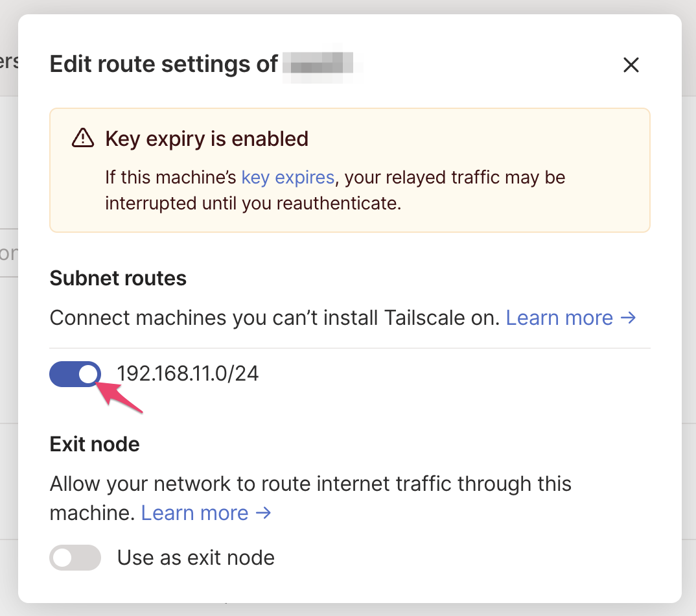Click the X icon to close the dialog
Viewport: 696px width, 616px height.
(x=631, y=65)
